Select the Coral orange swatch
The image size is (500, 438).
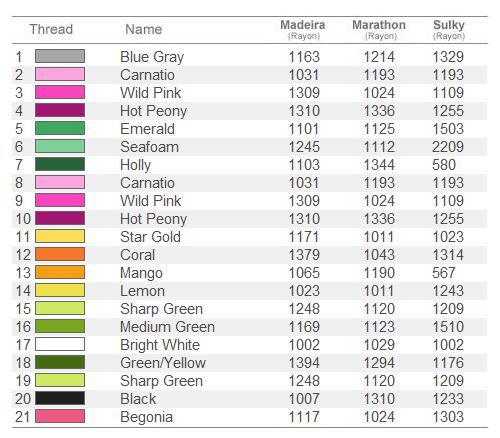(60, 254)
